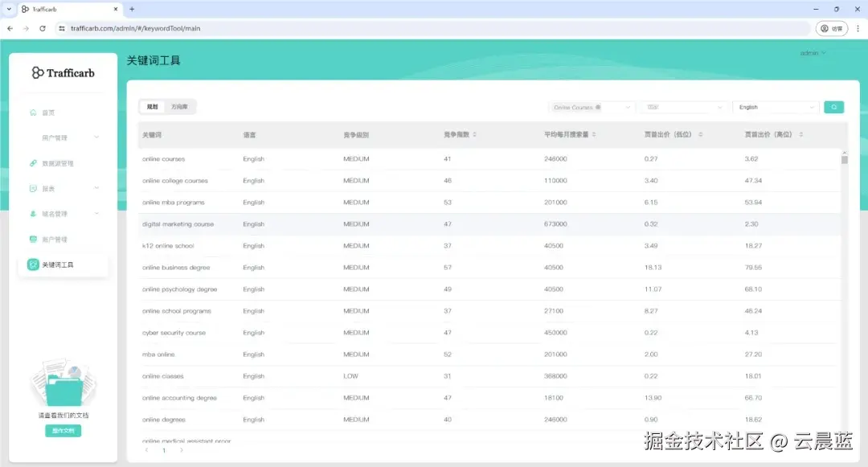Sort by 页首出价（高位） column arrows
Image resolution: width=868 pixels, height=467 pixels.
801,134
